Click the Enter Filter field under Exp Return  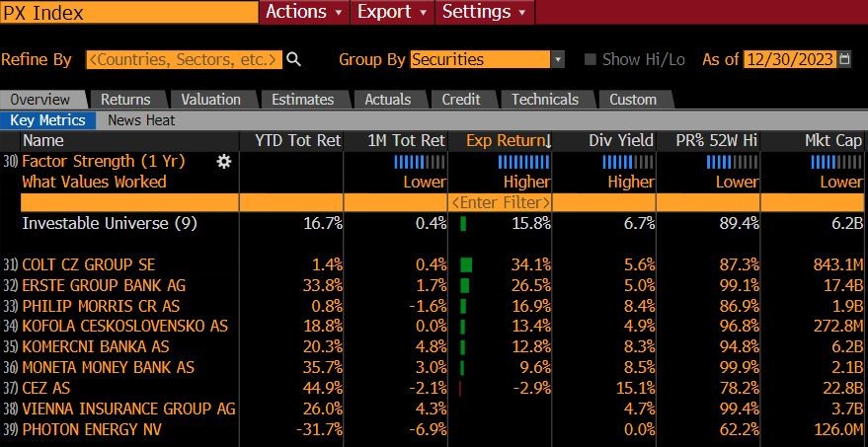[500, 202]
